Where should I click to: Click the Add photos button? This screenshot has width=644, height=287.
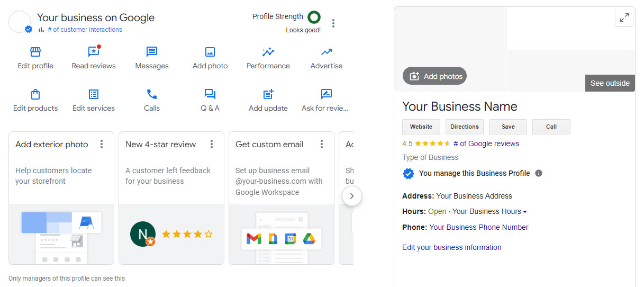tap(434, 76)
